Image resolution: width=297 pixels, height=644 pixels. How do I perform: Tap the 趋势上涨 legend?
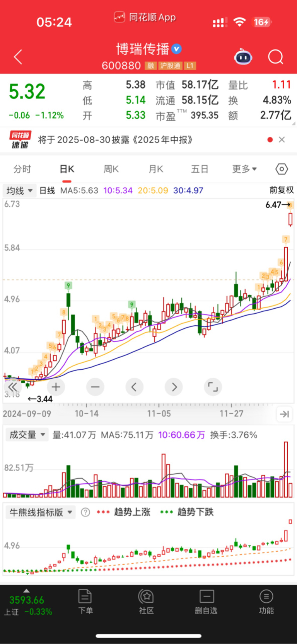(123, 512)
